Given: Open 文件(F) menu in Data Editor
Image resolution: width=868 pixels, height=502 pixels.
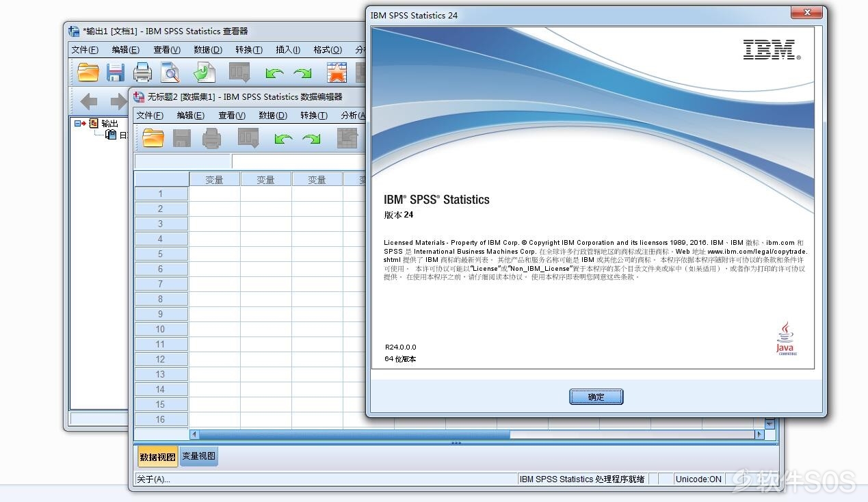Looking at the screenshot, I should [150, 116].
